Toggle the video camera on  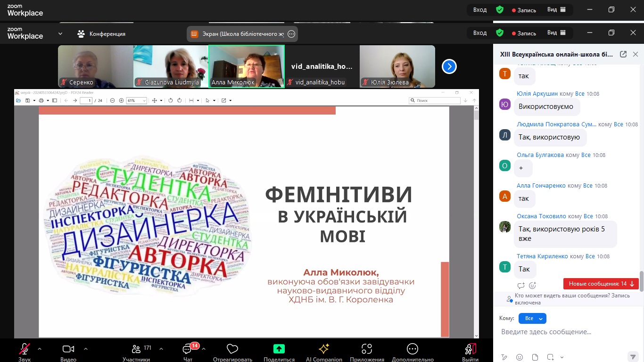(68, 349)
